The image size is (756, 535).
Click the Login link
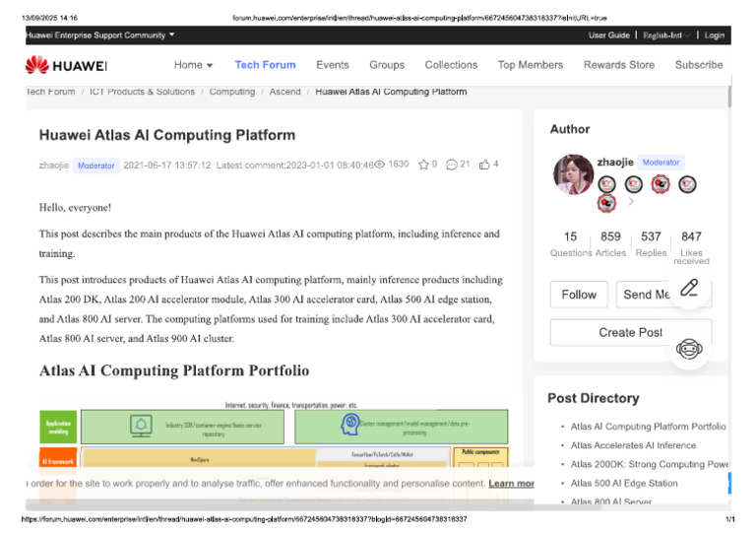pyautogui.click(x=714, y=35)
